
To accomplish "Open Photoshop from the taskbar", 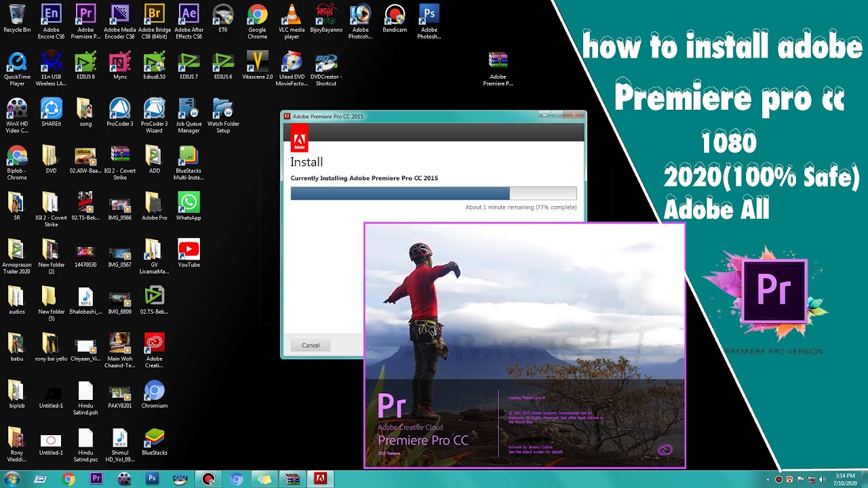I will point(153,479).
